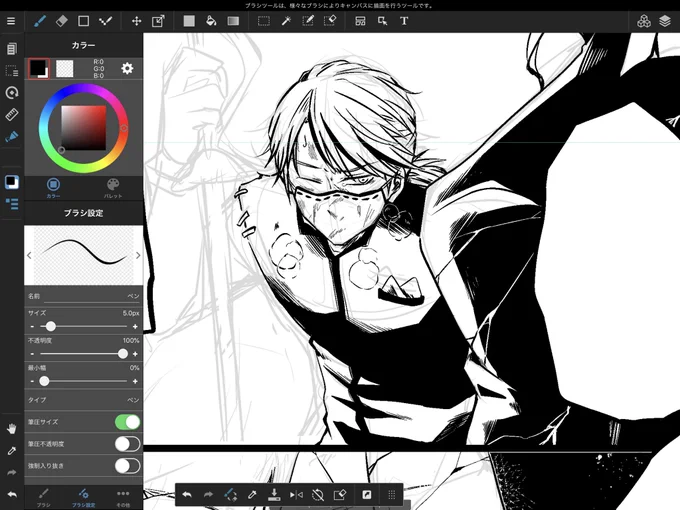
Task: Adjust the 最小幅 minimum width slider
Action: coord(83,381)
